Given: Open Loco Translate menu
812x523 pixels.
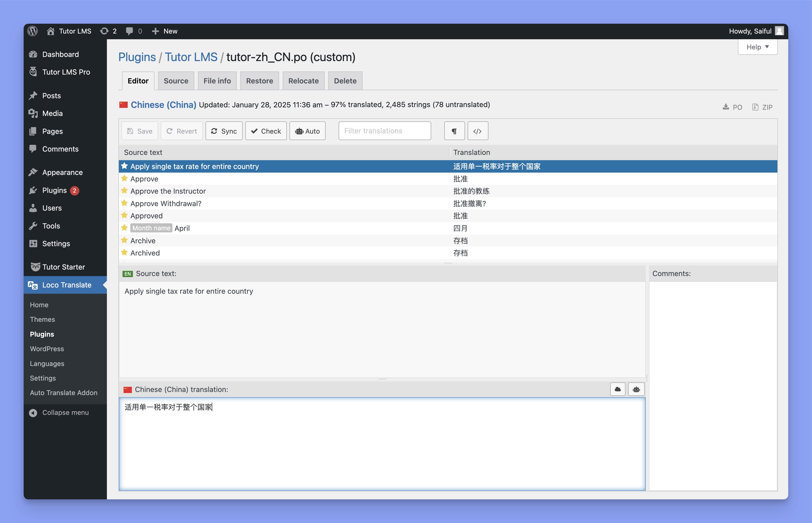Looking at the screenshot, I should click(65, 285).
